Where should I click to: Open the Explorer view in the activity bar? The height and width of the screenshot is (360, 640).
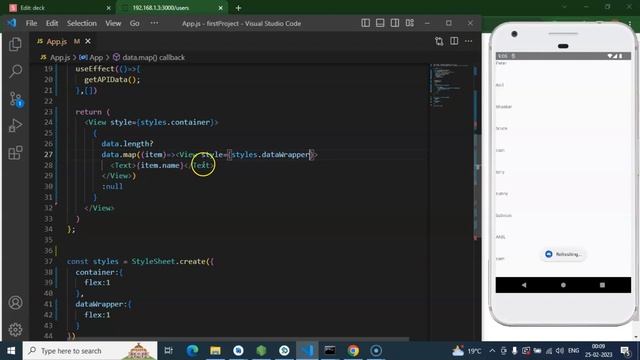[16, 44]
